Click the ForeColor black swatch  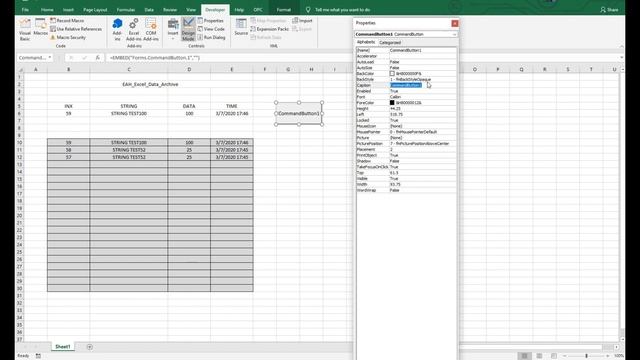pyautogui.click(x=392, y=103)
